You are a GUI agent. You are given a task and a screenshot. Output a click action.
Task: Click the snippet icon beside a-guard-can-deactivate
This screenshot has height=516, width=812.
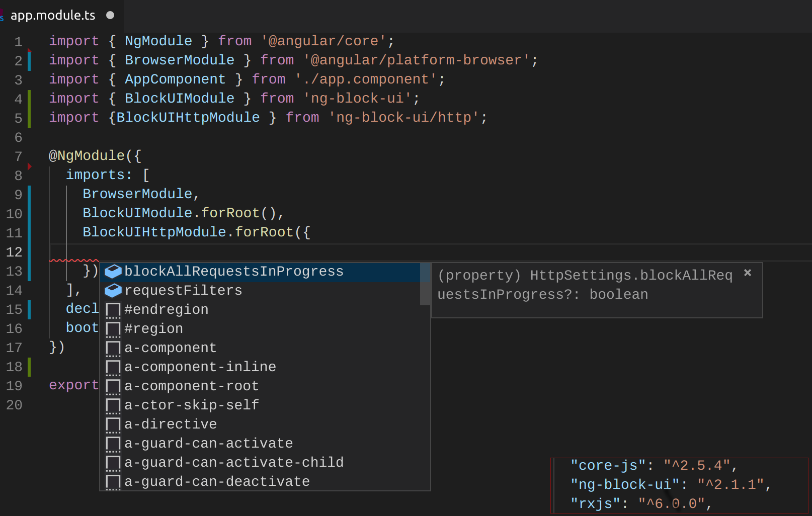pyautogui.click(x=113, y=481)
